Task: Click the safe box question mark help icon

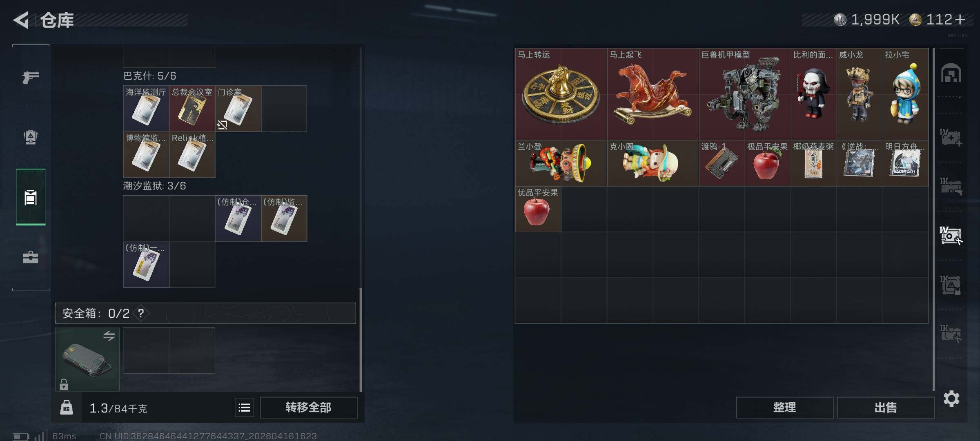Action: [141, 313]
